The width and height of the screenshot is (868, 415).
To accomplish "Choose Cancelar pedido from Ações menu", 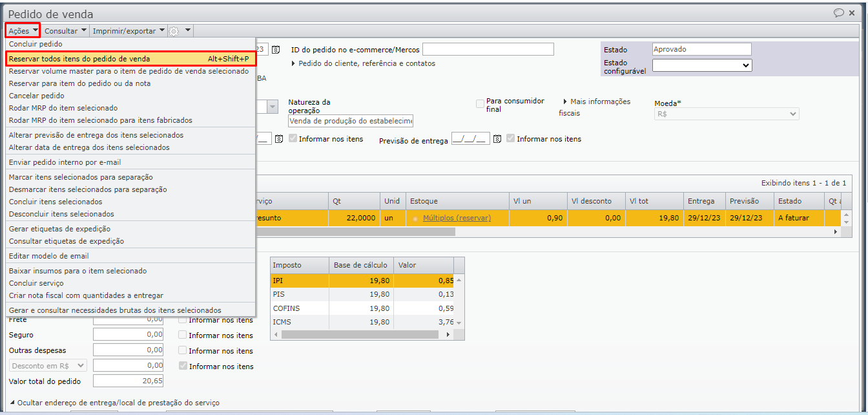I will pos(37,96).
